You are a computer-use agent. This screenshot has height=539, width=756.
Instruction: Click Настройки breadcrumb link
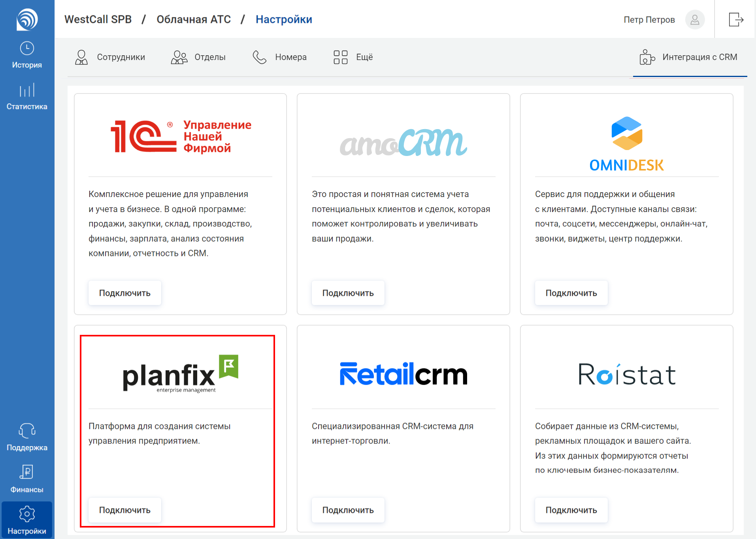pos(284,19)
